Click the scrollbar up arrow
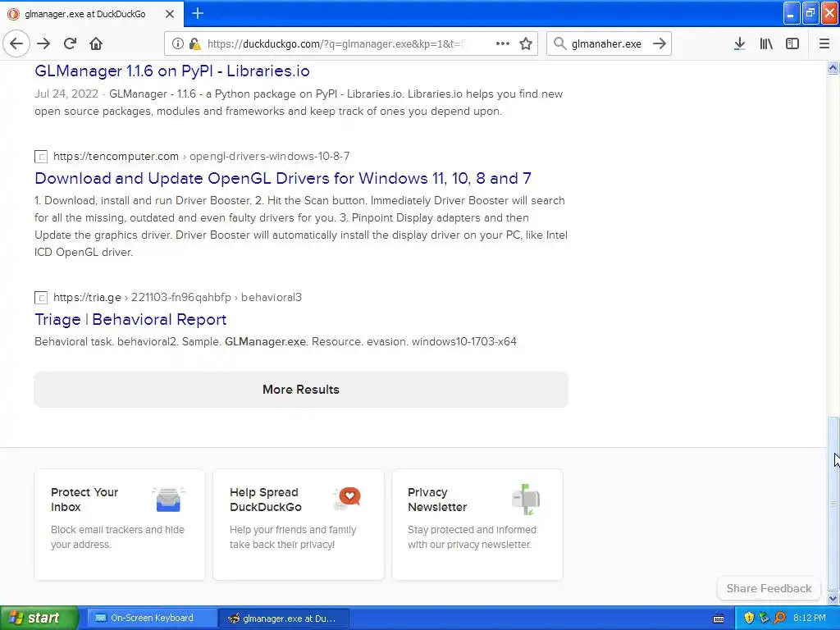840x630 pixels. [x=833, y=67]
